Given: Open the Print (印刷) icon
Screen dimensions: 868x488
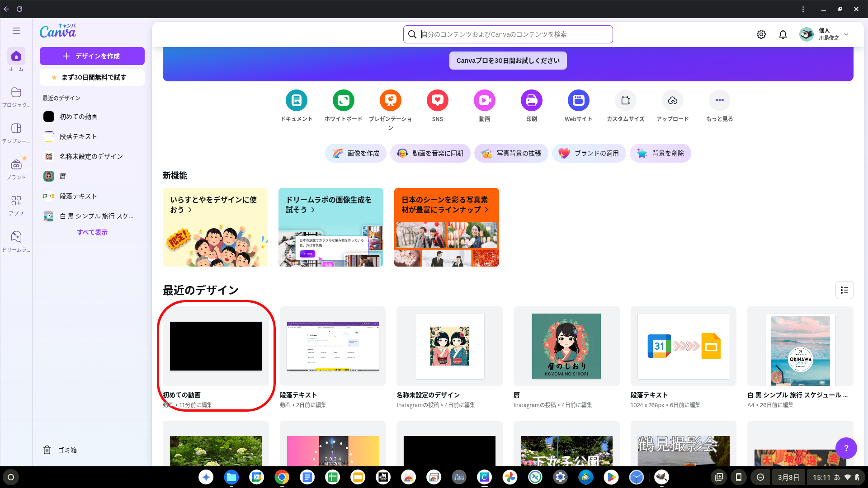Looking at the screenshot, I should 531,100.
